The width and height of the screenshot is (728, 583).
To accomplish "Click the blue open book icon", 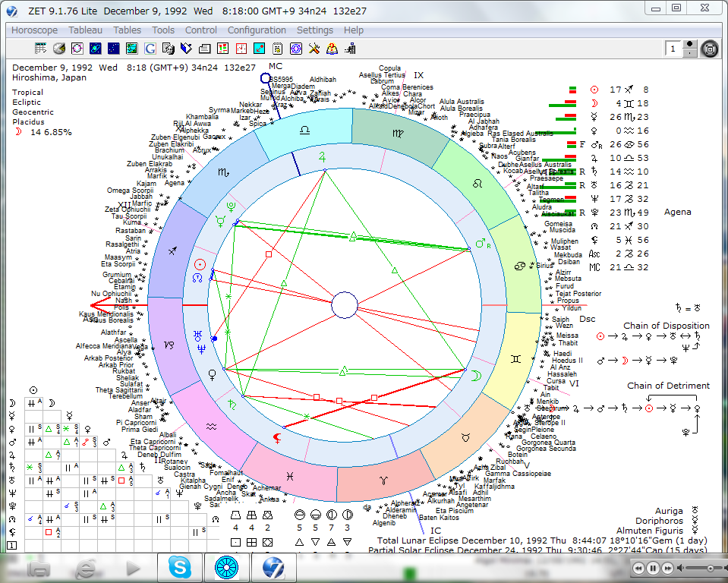I will click(186, 49).
